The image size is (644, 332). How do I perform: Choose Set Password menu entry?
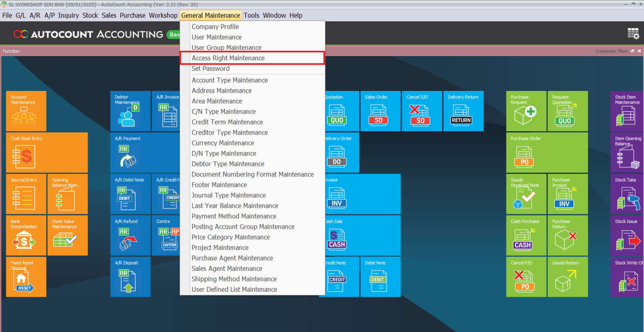[x=252, y=69]
